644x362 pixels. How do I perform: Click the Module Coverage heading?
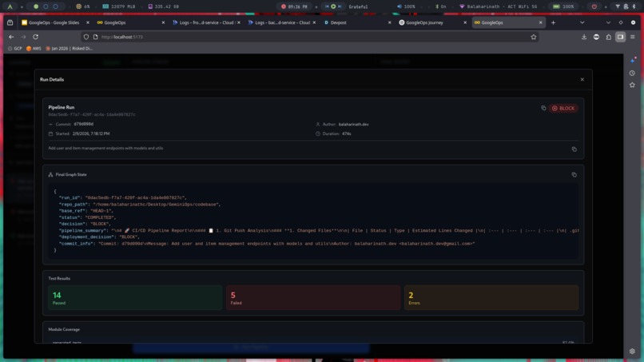click(x=64, y=329)
